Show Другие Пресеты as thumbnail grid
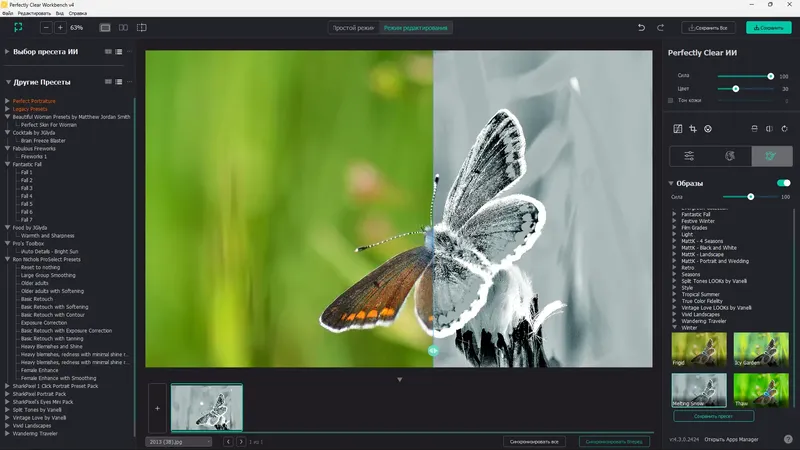The height and width of the screenshot is (450, 800). 108,82
